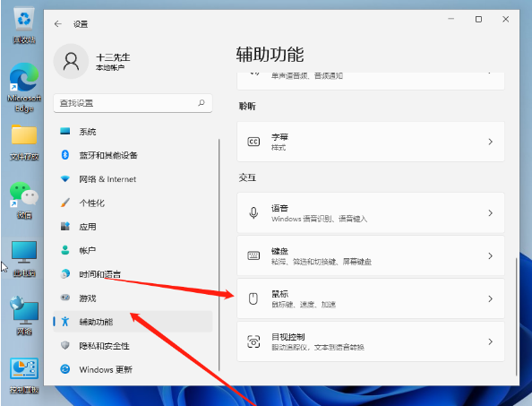Click the search magnifier icon
The width and height of the screenshot is (532, 406).
point(202,102)
